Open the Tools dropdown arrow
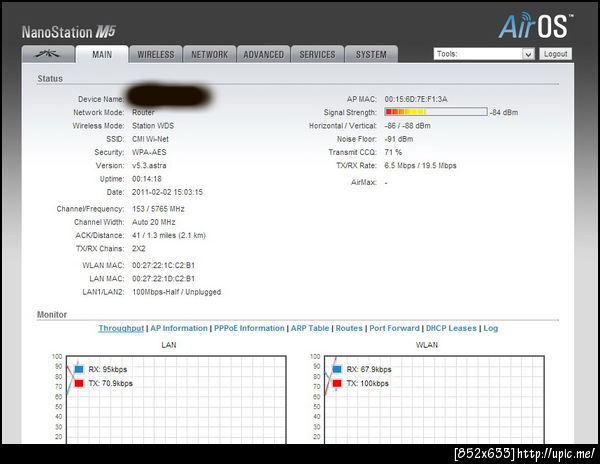The image size is (600, 464). [x=528, y=54]
